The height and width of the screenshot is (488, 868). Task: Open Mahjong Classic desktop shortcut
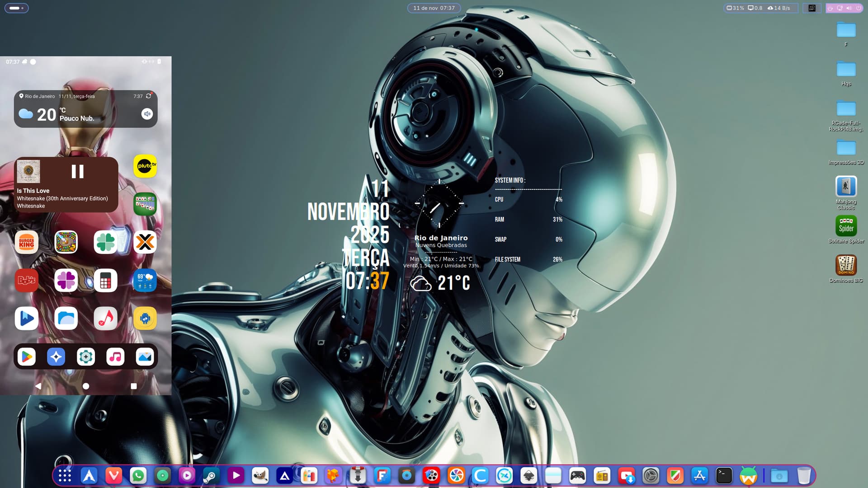(846, 187)
